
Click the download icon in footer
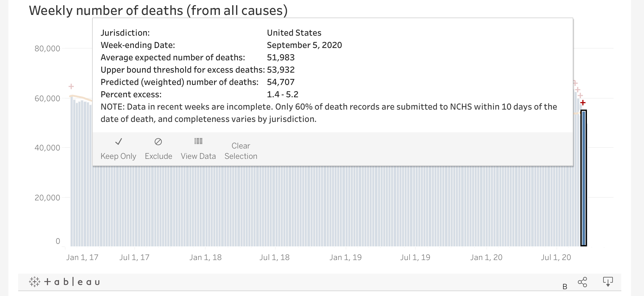tap(608, 281)
